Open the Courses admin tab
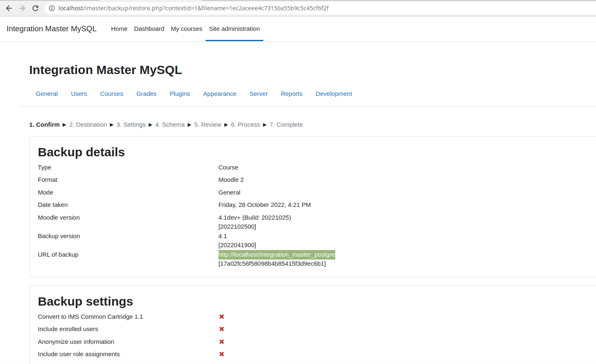 (x=111, y=94)
